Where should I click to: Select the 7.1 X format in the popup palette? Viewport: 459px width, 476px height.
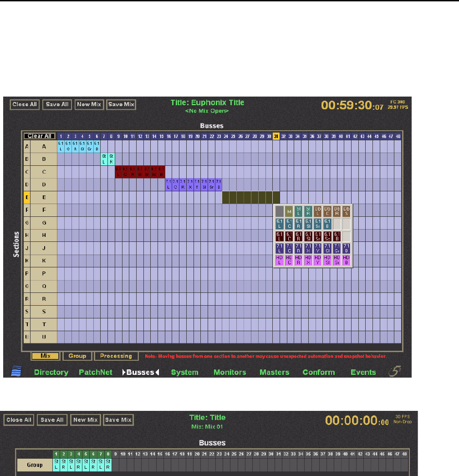(x=308, y=249)
